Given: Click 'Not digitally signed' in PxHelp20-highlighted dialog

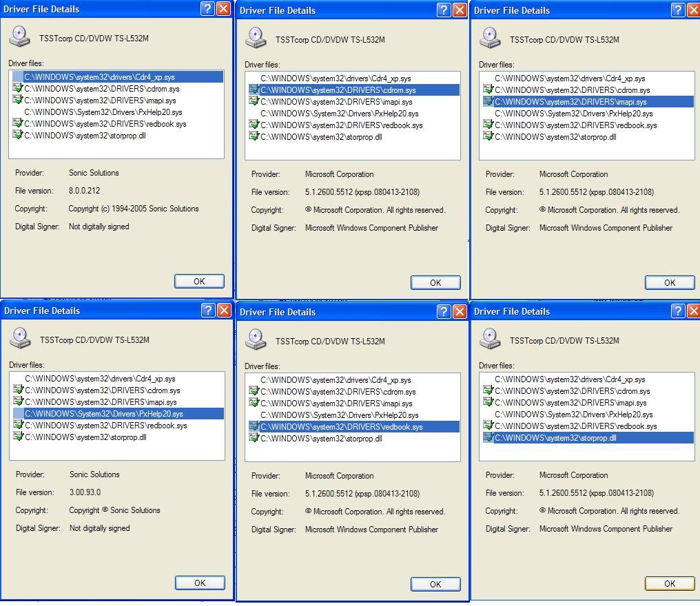Looking at the screenshot, I should 99,528.
